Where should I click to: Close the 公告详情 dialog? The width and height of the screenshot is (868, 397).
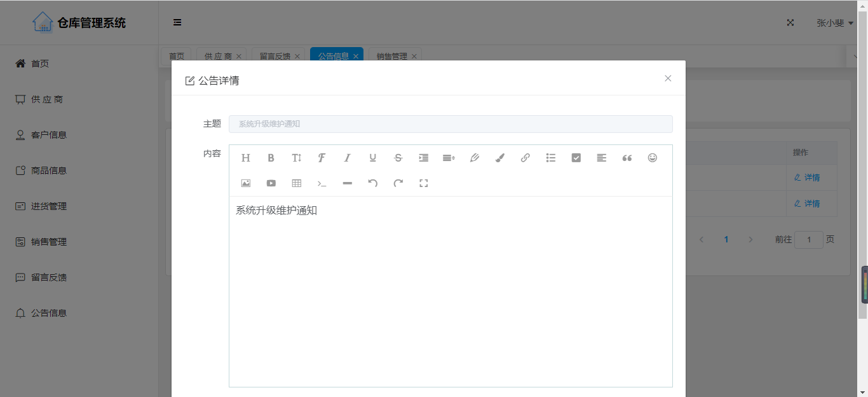point(668,78)
